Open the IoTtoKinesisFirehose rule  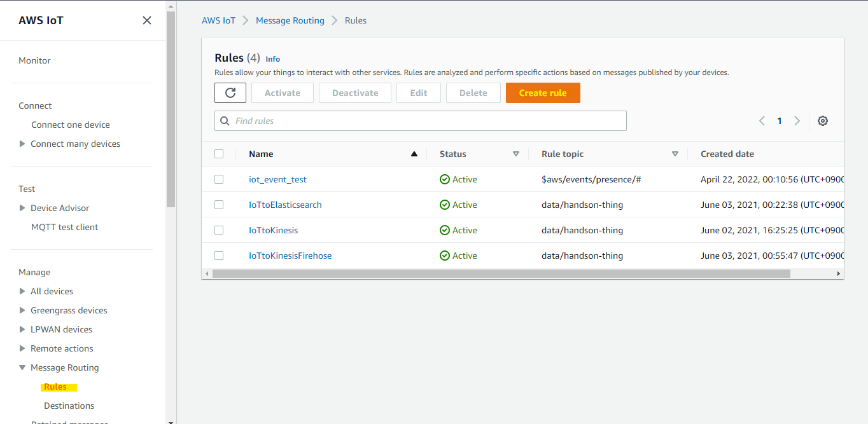click(290, 256)
